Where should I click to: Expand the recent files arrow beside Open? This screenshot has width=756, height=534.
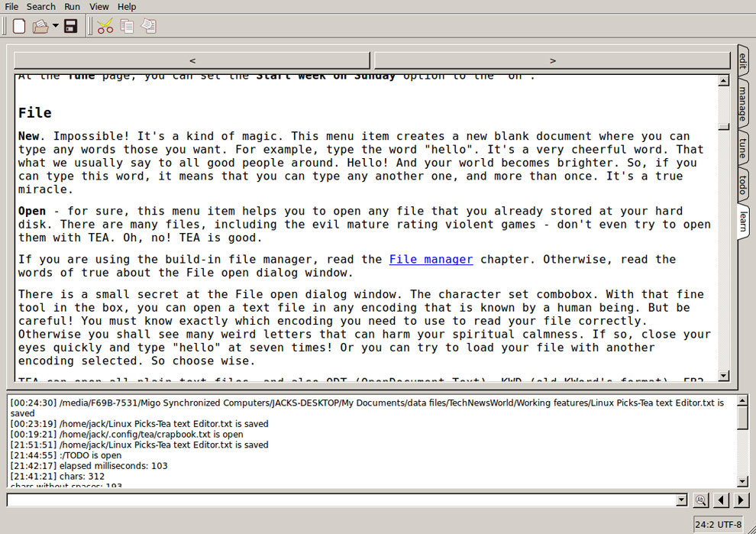tap(56, 25)
